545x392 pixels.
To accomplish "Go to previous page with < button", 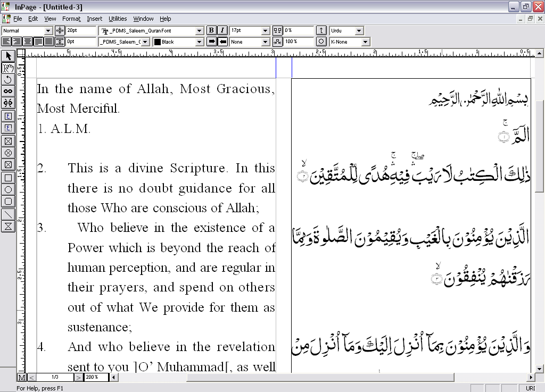I will (x=31, y=378).
